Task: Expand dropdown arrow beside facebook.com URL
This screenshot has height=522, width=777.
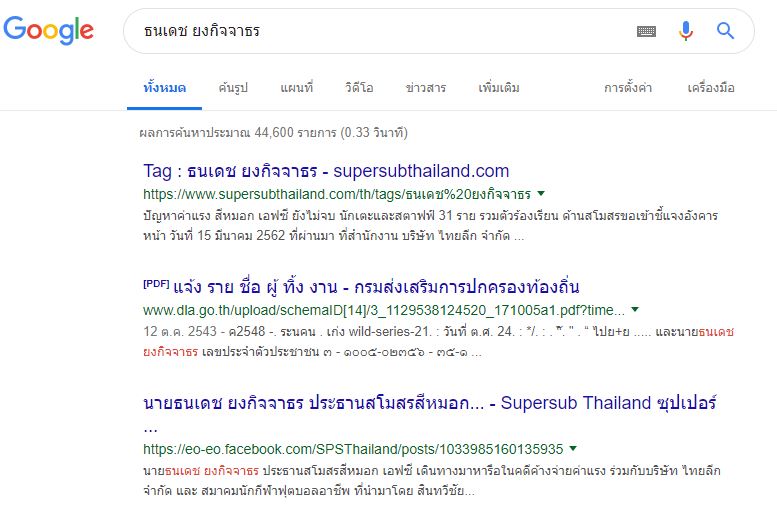Action: 573,449
